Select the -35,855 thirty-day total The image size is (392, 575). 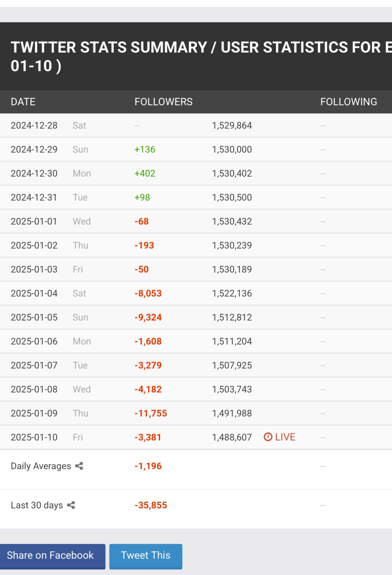tap(151, 505)
